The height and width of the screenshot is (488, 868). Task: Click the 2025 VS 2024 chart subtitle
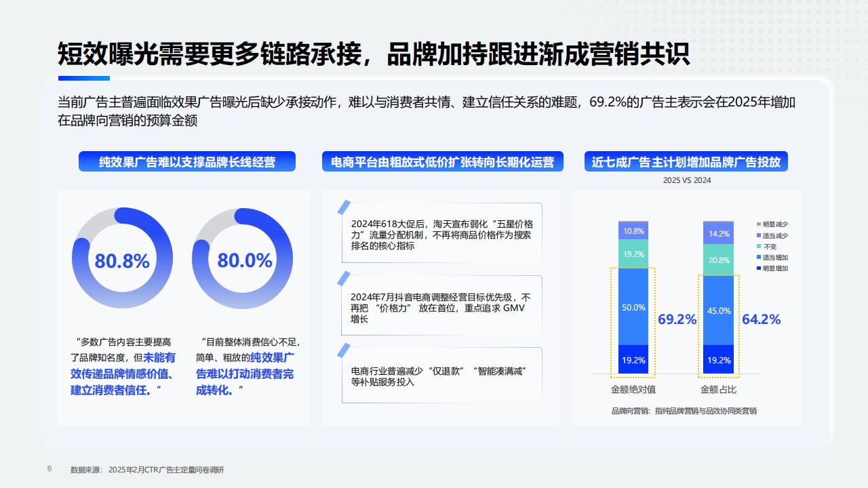click(x=687, y=180)
